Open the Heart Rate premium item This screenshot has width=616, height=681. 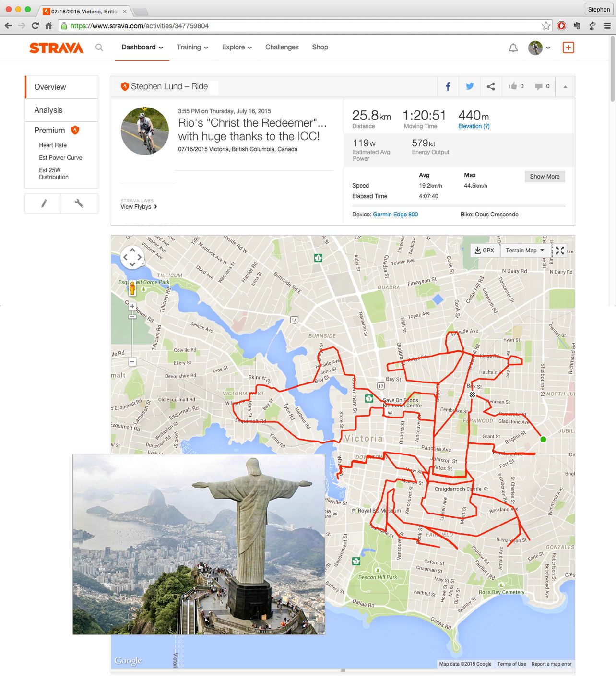(53, 145)
